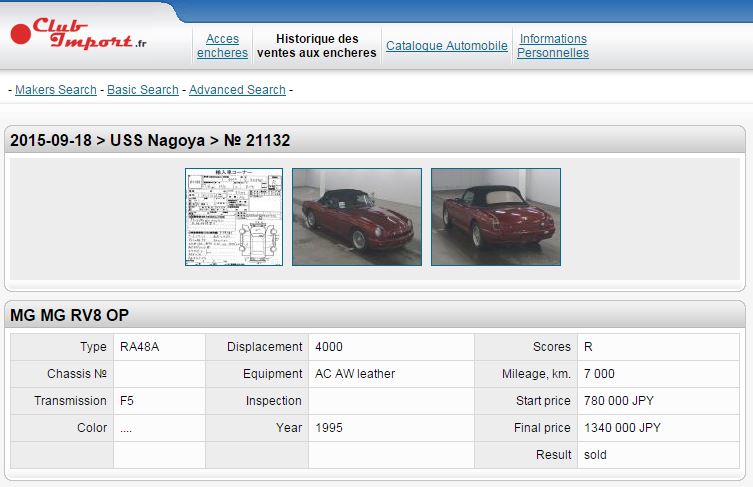The image size is (753, 487).
Task: Click the 780 000 JPY start price
Action: pos(619,401)
